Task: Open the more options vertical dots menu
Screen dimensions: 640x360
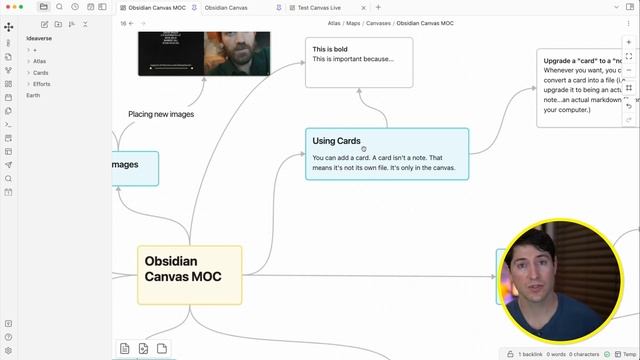Action: (x=628, y=23)
